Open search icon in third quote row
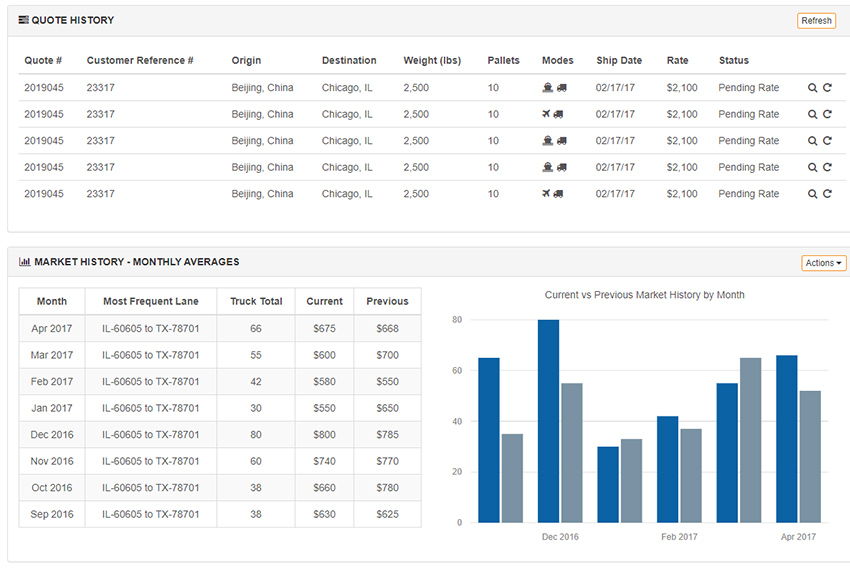This screenshot has width=850, height=570. click(812, 140)
